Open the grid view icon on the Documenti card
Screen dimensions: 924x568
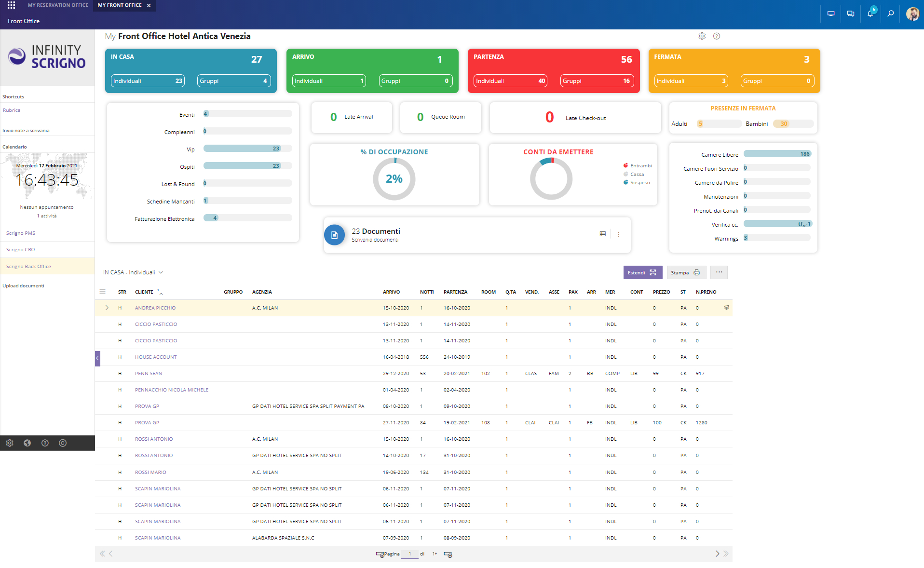point(602,234)
